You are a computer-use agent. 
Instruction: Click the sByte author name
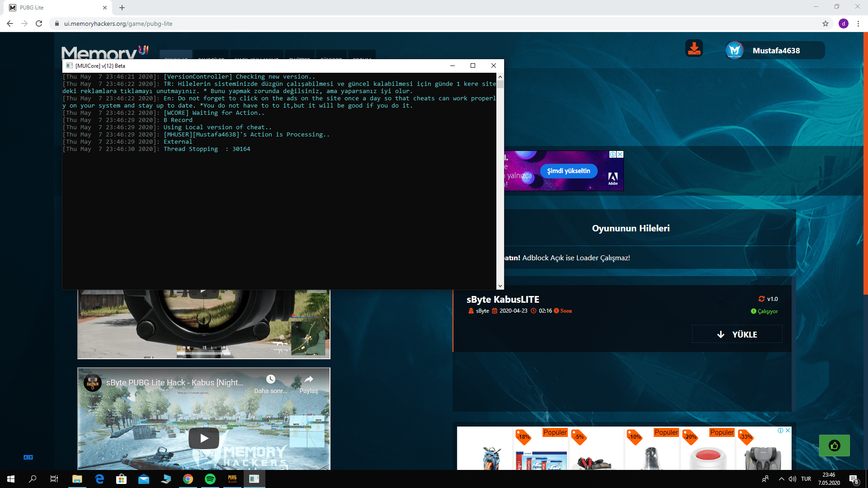click(482, 311)
